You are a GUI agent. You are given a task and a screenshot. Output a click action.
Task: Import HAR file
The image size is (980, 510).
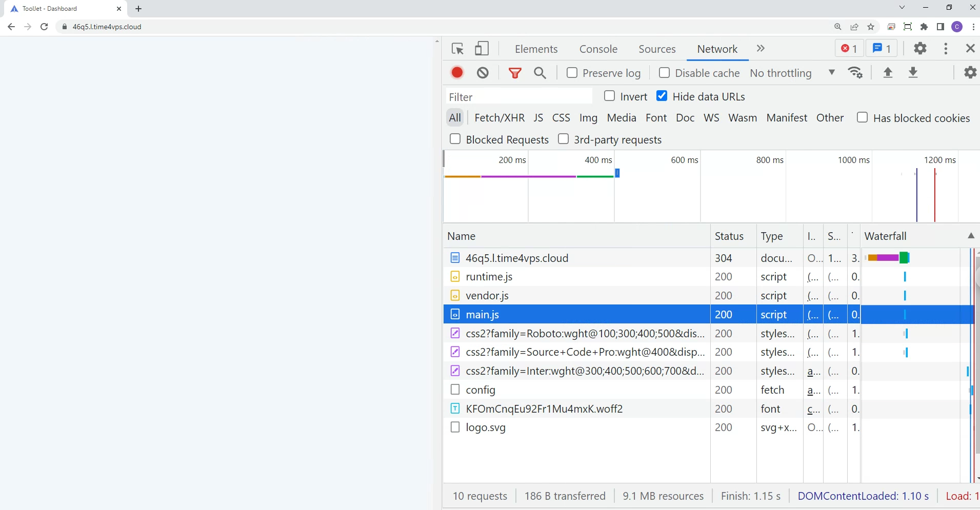(889, 73)
